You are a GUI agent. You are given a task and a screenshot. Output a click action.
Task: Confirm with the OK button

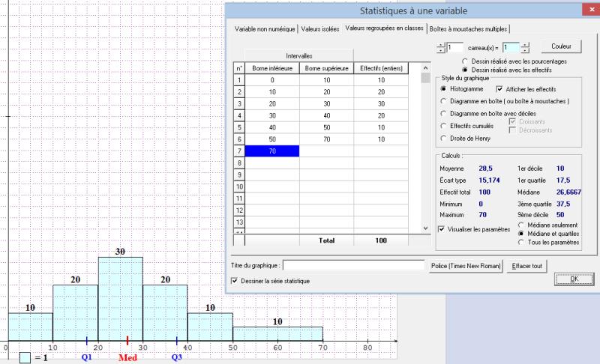[x=574, y=279]
